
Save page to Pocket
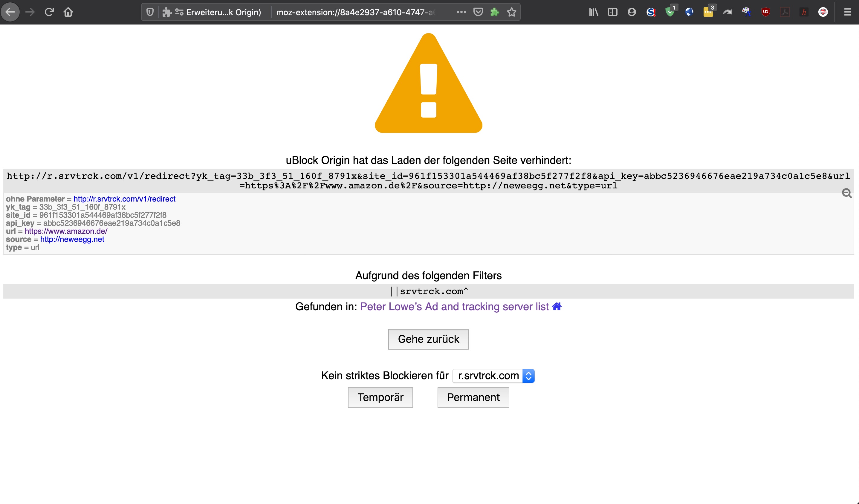pyautogui.click(x=478, y=12)
